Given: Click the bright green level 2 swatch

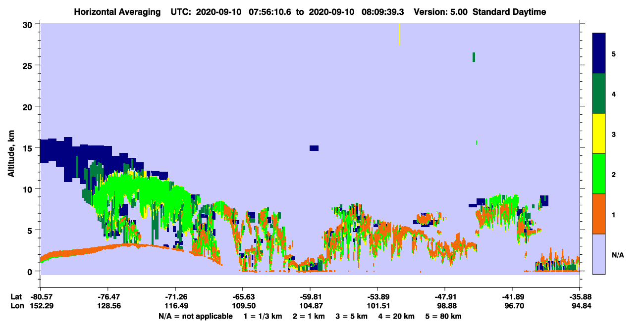Looking at the screenshot, I should pyautogui.click(x=599, y=174).
